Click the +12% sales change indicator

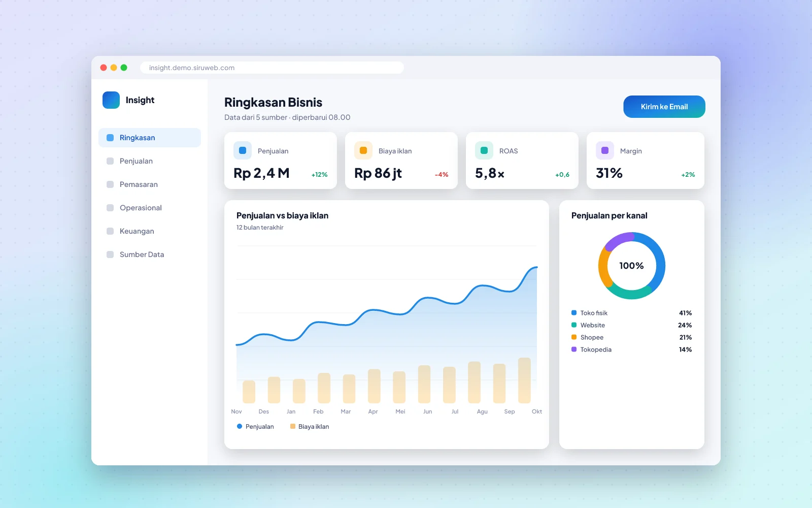[319, 175]
